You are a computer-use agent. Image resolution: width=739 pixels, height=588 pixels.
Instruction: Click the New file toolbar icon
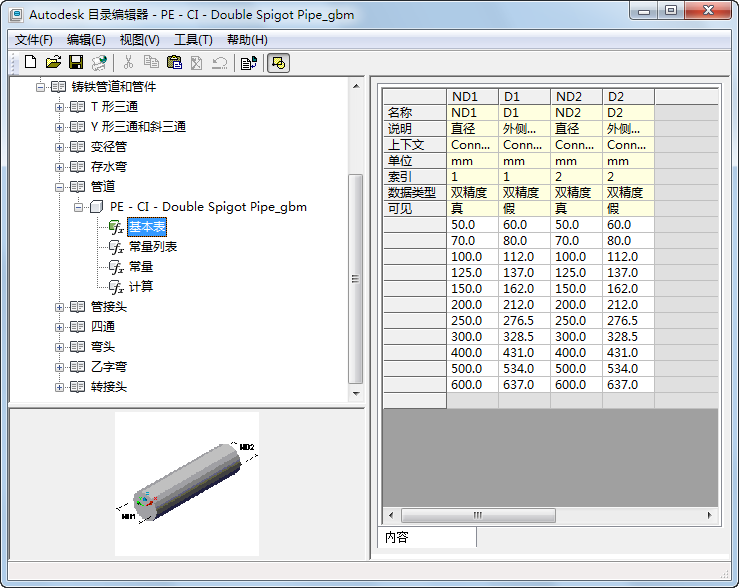(x=31, y=62)
